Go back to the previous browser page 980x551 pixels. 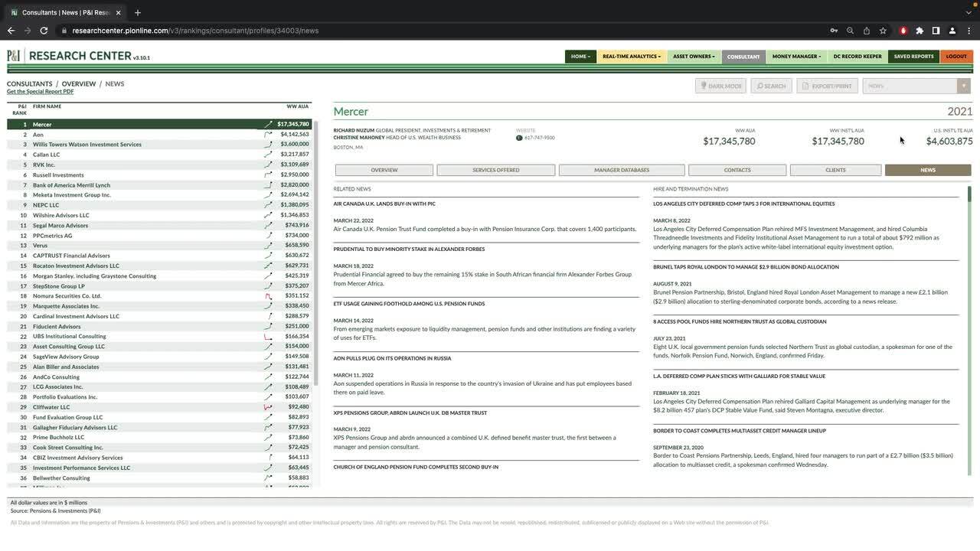pyautogui.click(x=11, y=31)
